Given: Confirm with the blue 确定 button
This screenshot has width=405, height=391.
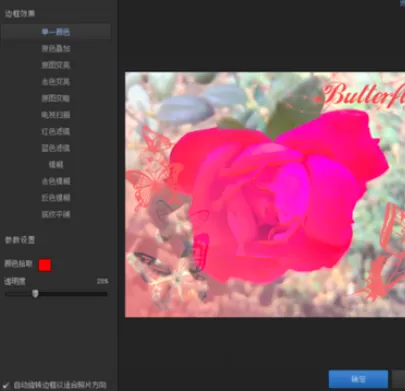Looking at the screenshot, I should (358, 379).
